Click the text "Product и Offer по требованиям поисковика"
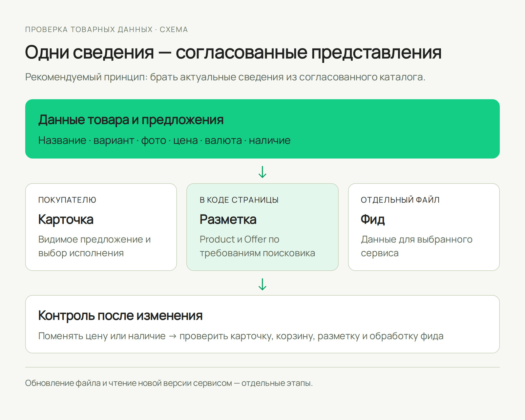This screenshot has height=420, width=525. coord(257,246)
